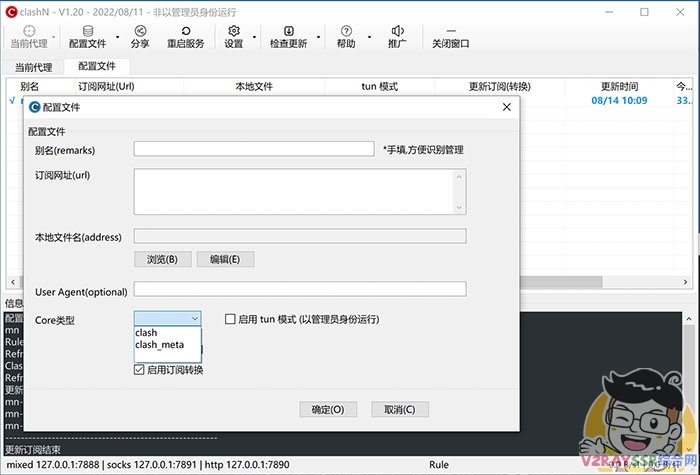This screenshot has height=475, width=700.
Task: Click mixed 127.0.0.1:7888 status bar text
Action: pyautogui.click(x=53, y=465)
